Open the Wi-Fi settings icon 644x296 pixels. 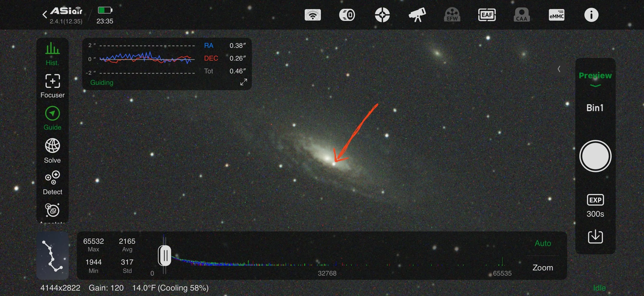point(312,15)
